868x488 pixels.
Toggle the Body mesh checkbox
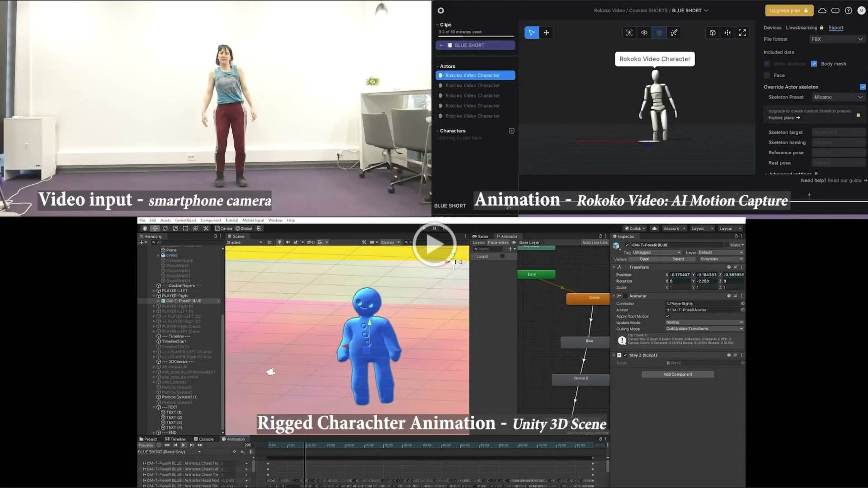tap(814, 64)
